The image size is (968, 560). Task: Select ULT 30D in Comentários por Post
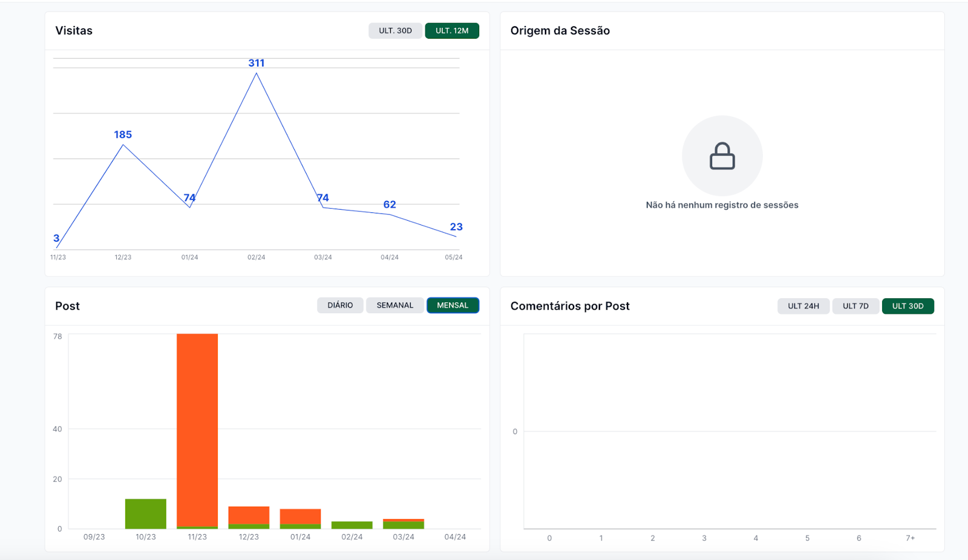[x=907, y=306]
